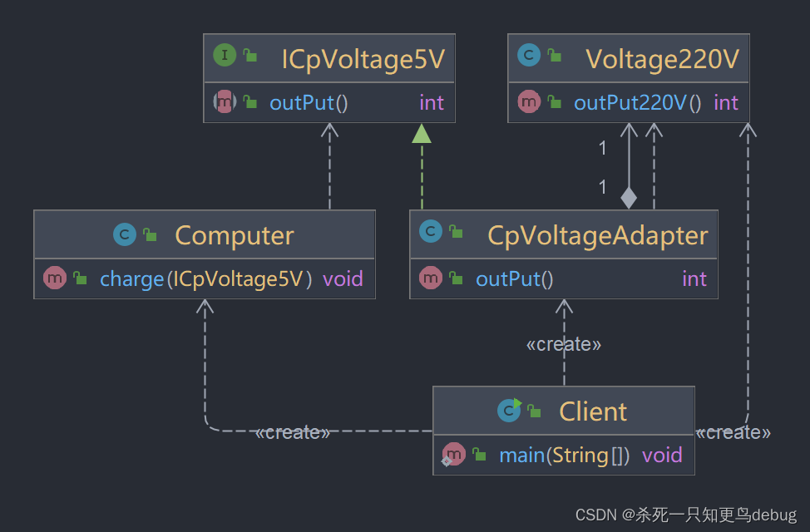
Task: Click the dashed arrowhead pointing to Computer
Action: point(204,308)
